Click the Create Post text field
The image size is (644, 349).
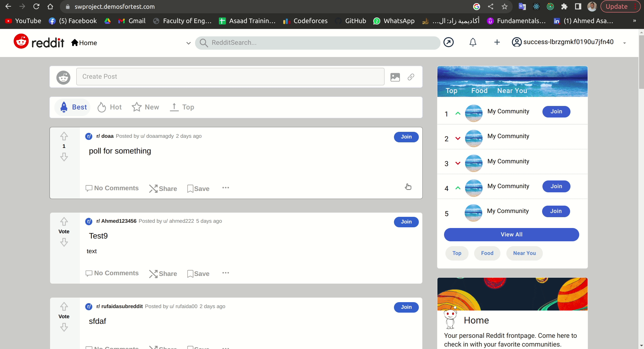tap(230, 77)
